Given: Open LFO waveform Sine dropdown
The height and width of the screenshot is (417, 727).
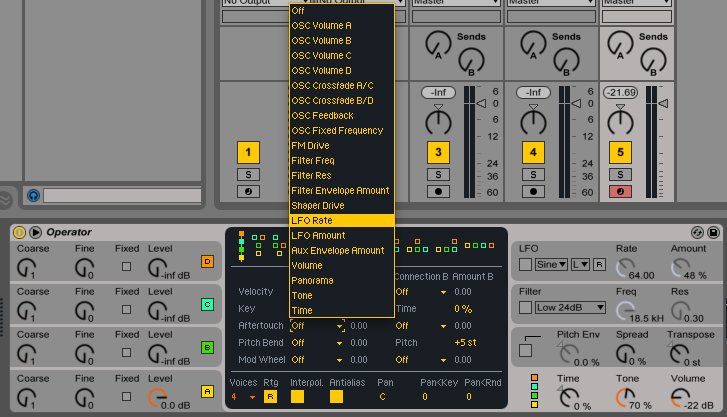Looking at the screenshot, I should coord(551,264).
